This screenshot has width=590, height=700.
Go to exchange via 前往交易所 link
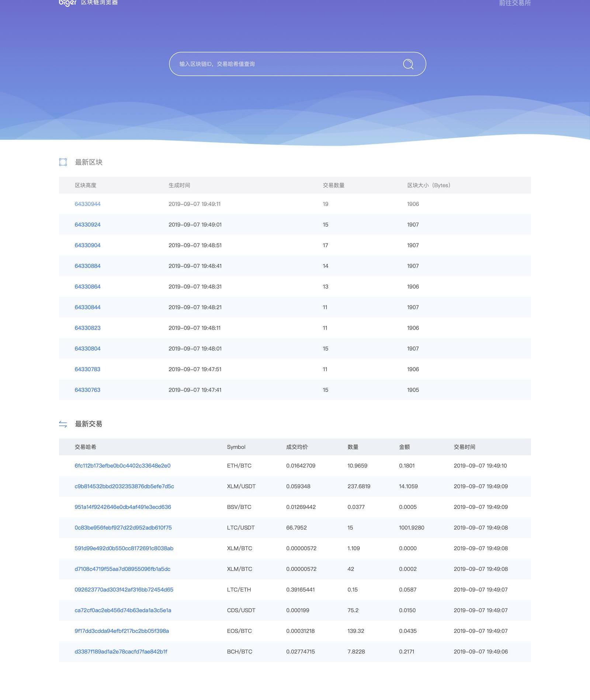click(514, 3)
